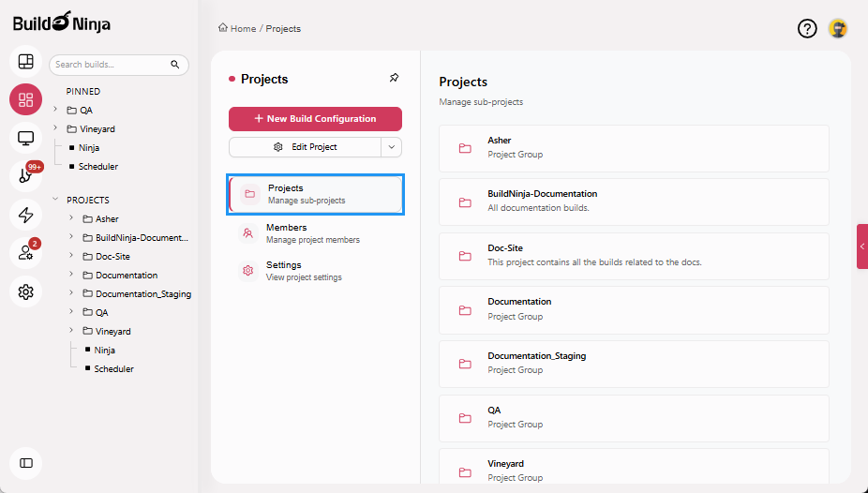868x493 pixels.
Task: Open the settings gear icon in sidebar
Action: pos(26,291)
